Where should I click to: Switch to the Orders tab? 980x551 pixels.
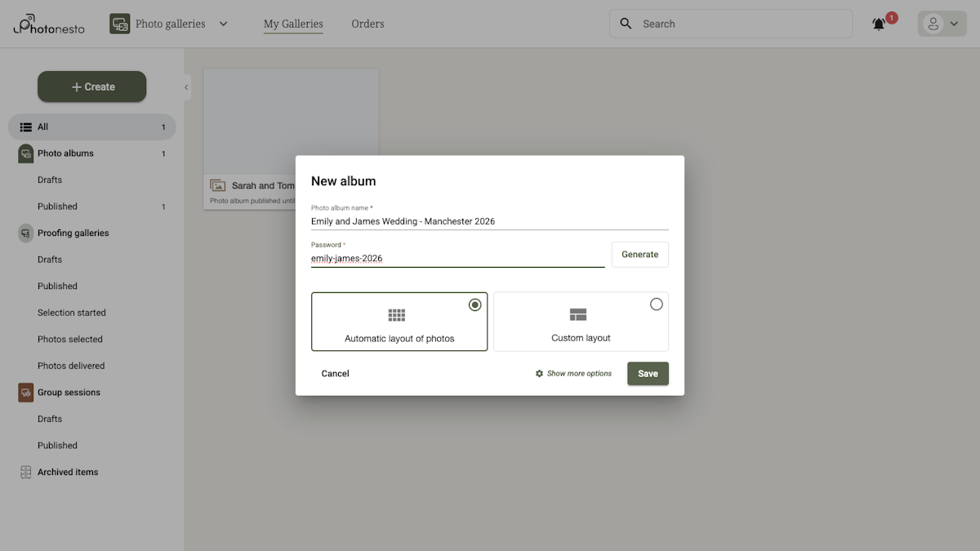coord(367,24)
